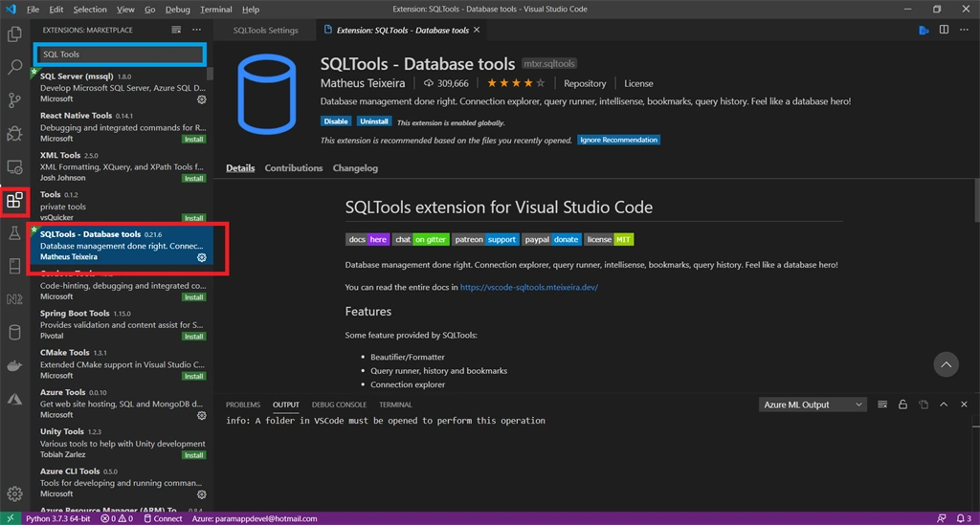Install XML Tools extension
Screen dimensions: 980x525
pyautogui.click(x=193, y=179)
